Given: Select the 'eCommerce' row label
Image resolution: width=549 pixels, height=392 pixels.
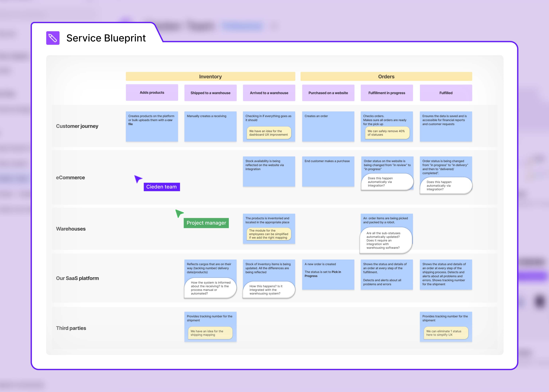Looking at the screenshot, I should [x=70, y=177].
